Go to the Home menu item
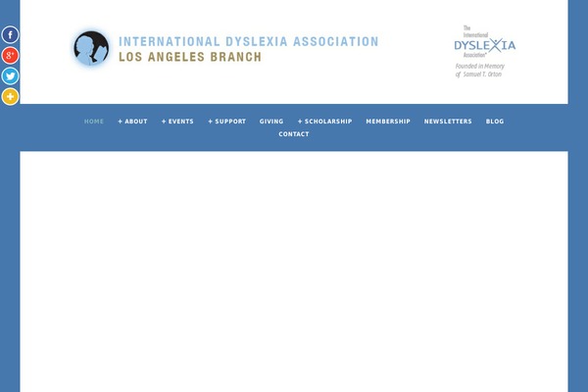The image size is (588, 392). pyautogui.click(x=94, y=122)
